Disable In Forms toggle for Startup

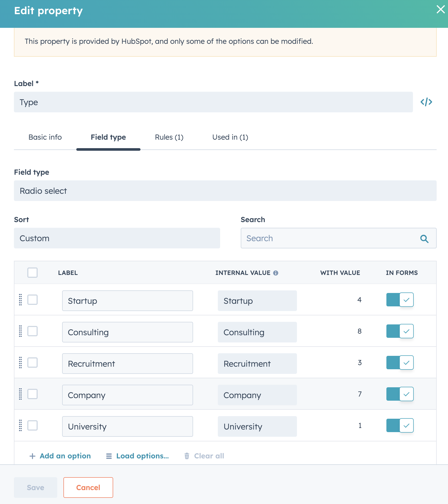coord(400,300)
